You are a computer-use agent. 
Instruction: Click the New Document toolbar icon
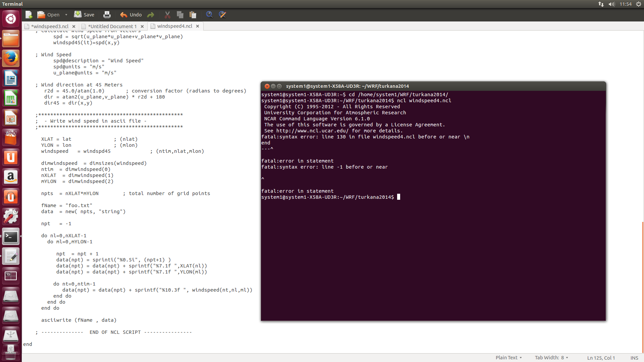tap(29, 15)
